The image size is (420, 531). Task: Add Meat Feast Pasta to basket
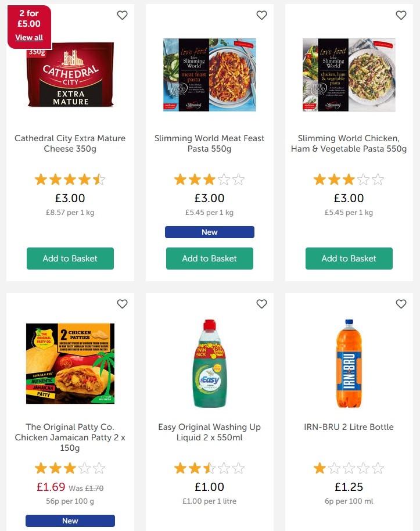(210, 259)
